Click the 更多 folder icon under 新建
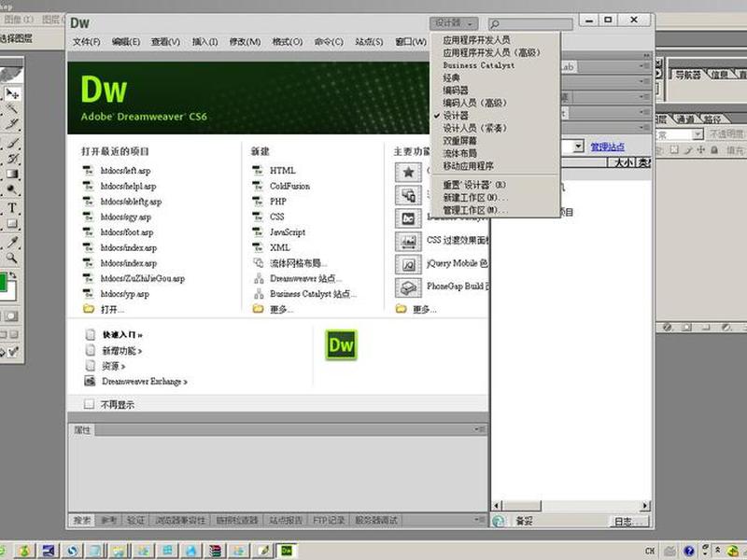The image size is (747, 560). 259,309
